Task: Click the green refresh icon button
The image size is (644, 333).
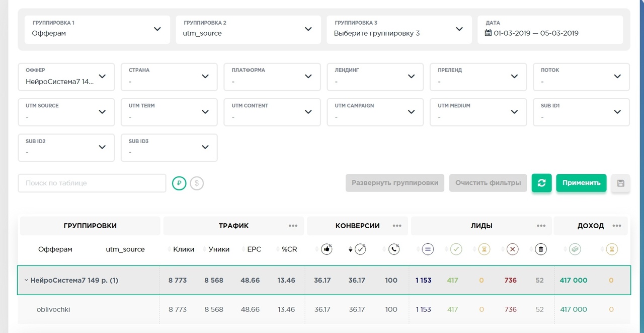Action: pyautogui.click(x=541, y=183)
